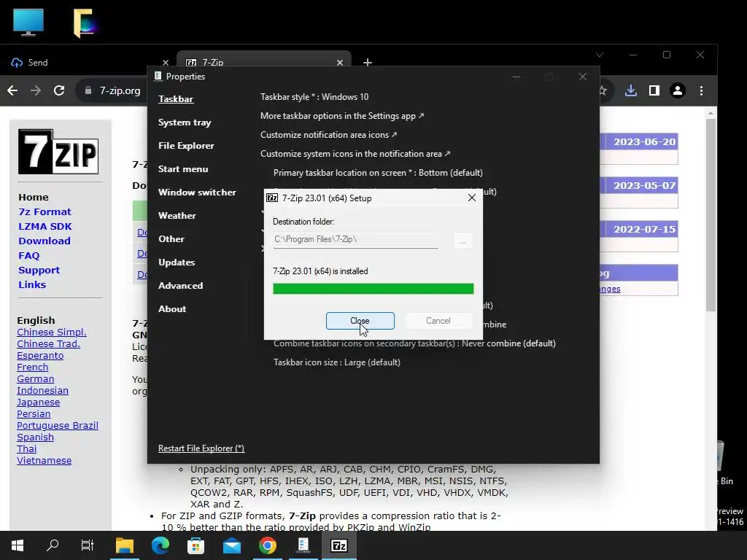The width and height of the screenshot is (747, 560).
Task: Click the 7-ZIP logo on the webpage
Action: [x=58, y=152]
